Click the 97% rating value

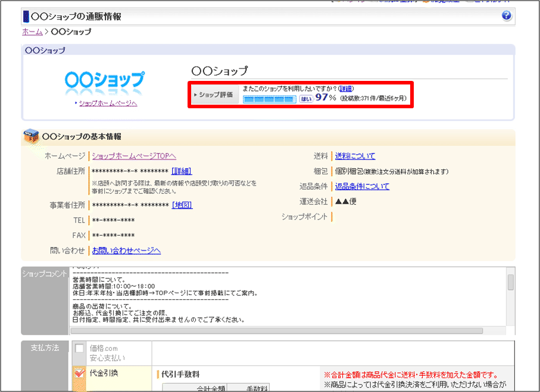[x=326, y=98]
